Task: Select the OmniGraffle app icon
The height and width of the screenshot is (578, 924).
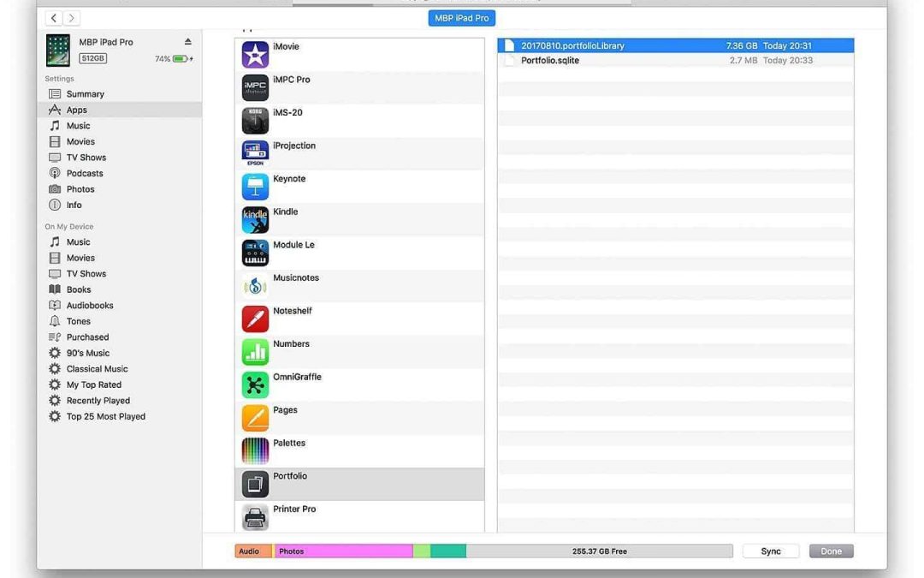Action: (x=255, y=385)
